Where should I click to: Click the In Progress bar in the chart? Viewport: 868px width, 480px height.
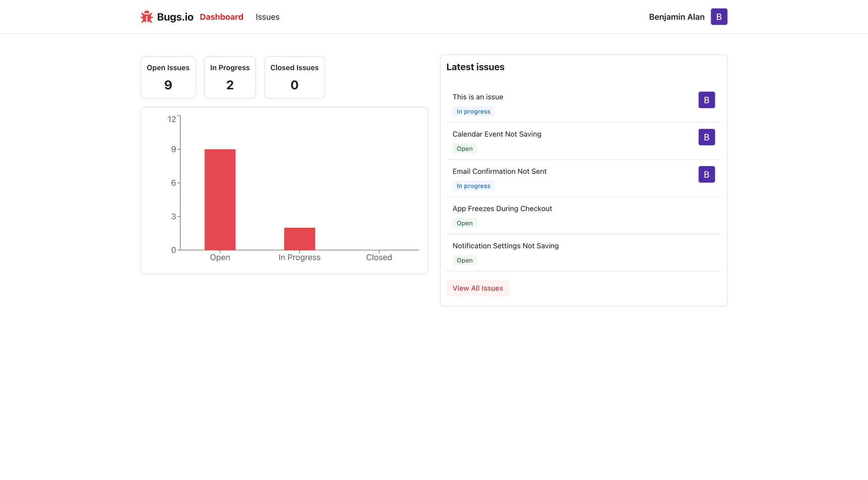tap(300, 239)
